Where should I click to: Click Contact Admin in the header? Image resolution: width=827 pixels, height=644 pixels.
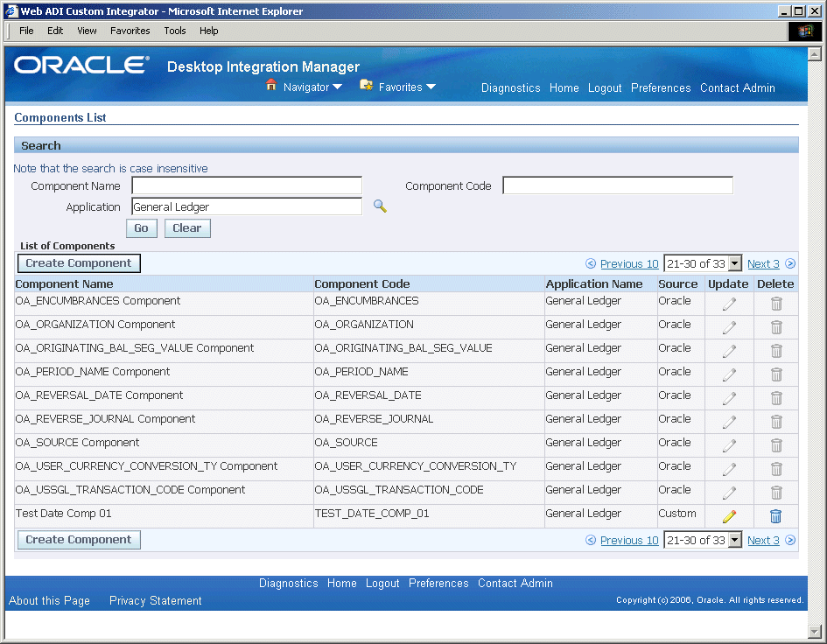(x=738, y=88)
